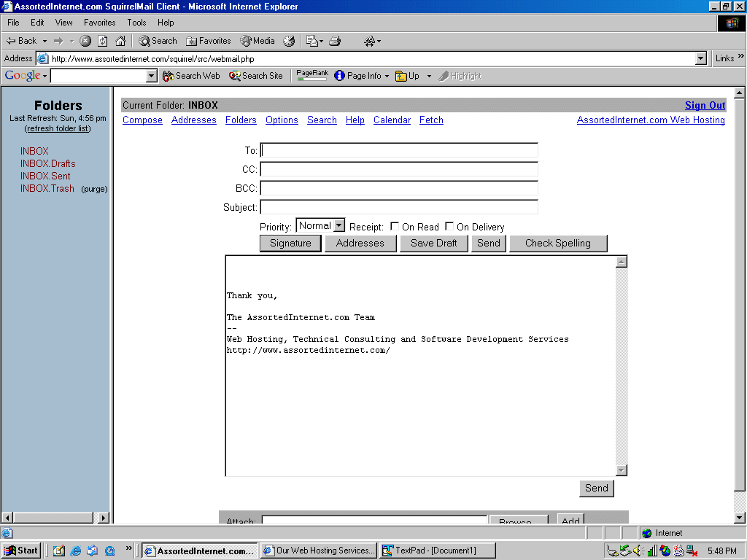Screen dimensions: 747x560
Task: Click the Outlook Express Quick Launch icon
Action: point(92,551)
